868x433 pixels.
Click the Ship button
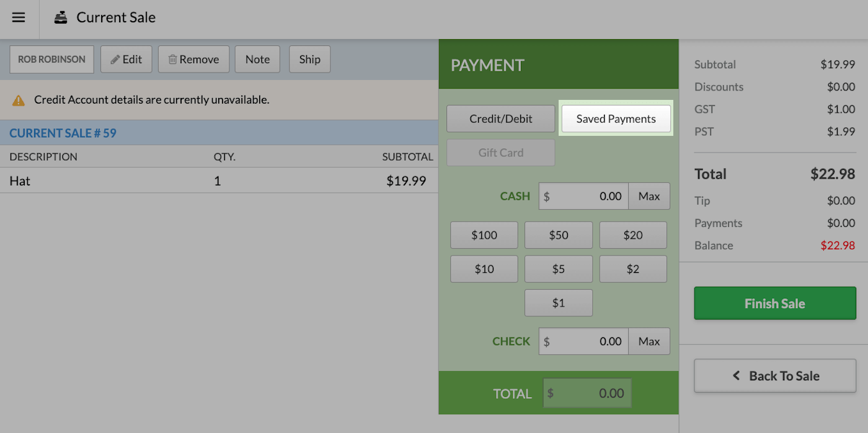[x=309, y=60]
